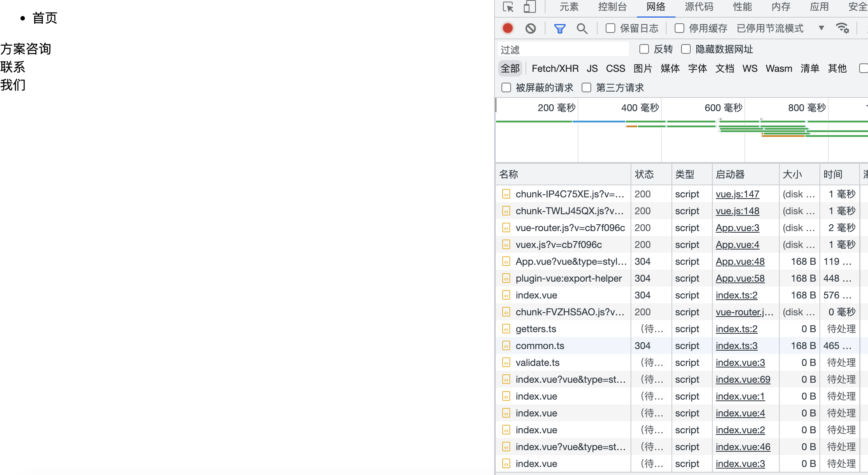Open initiator link index.ts:3
The height and width of the screenshot is (475, 868).
tap(736, 346)
